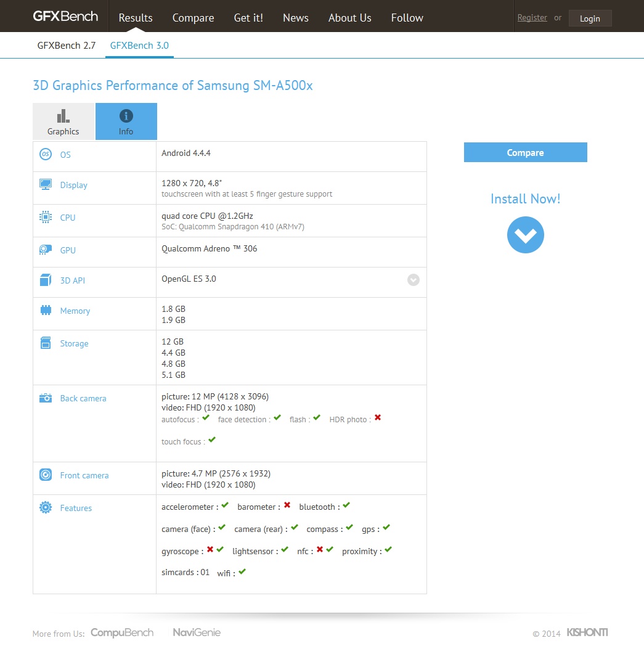Click the check mark beside face detection
The width and height of the screenshot is (644, 646).
click(x=277, y=418)
